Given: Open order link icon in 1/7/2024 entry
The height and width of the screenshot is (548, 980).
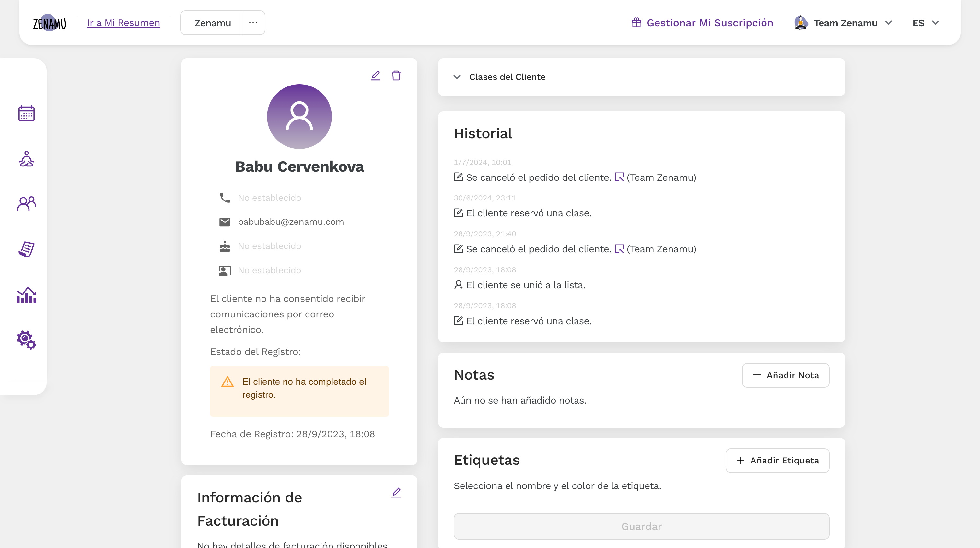Looking at the screenshot, I should point(619,177).
